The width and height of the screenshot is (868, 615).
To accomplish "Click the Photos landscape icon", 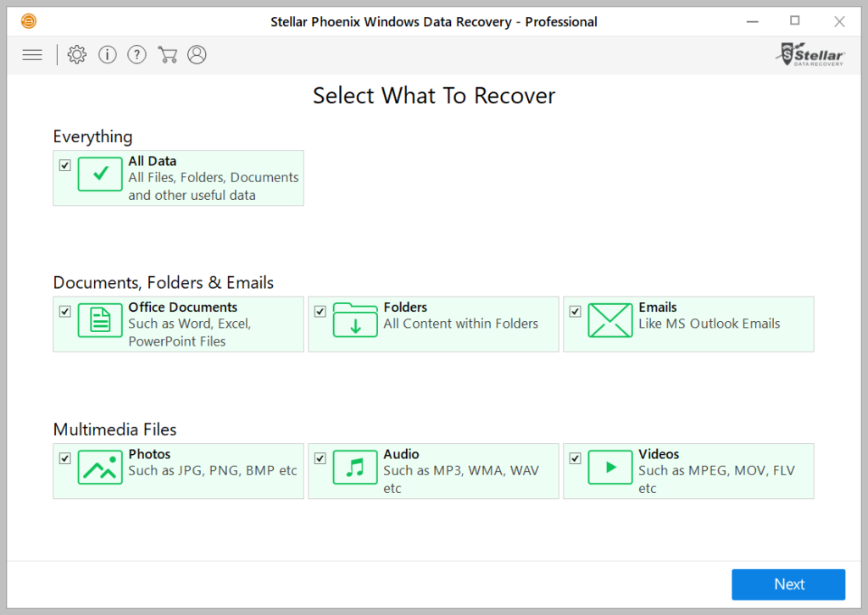I will [100, 467].
